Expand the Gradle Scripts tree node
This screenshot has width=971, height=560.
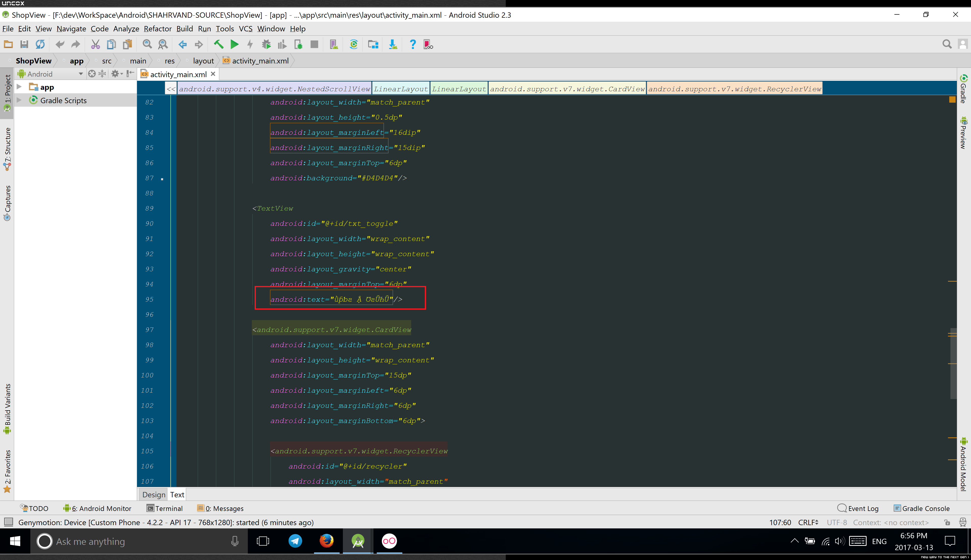19,100
